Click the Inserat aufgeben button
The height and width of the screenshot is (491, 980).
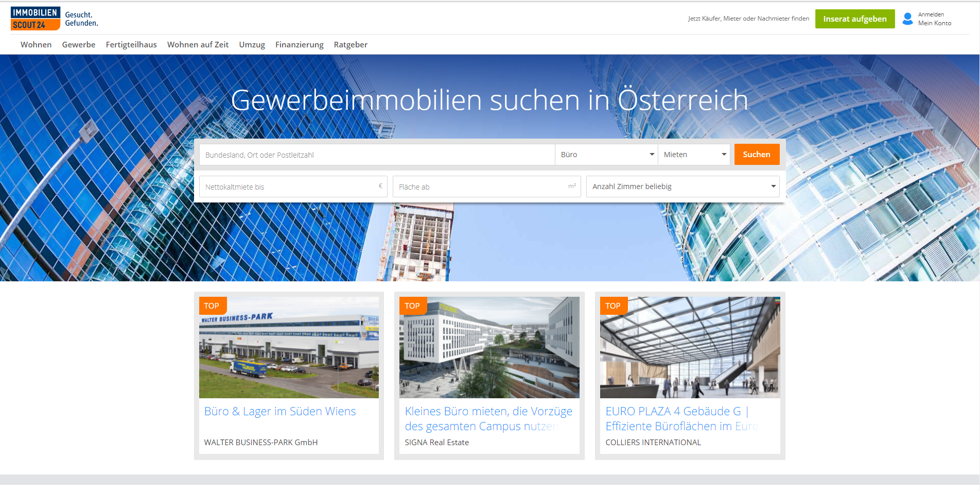855,19
